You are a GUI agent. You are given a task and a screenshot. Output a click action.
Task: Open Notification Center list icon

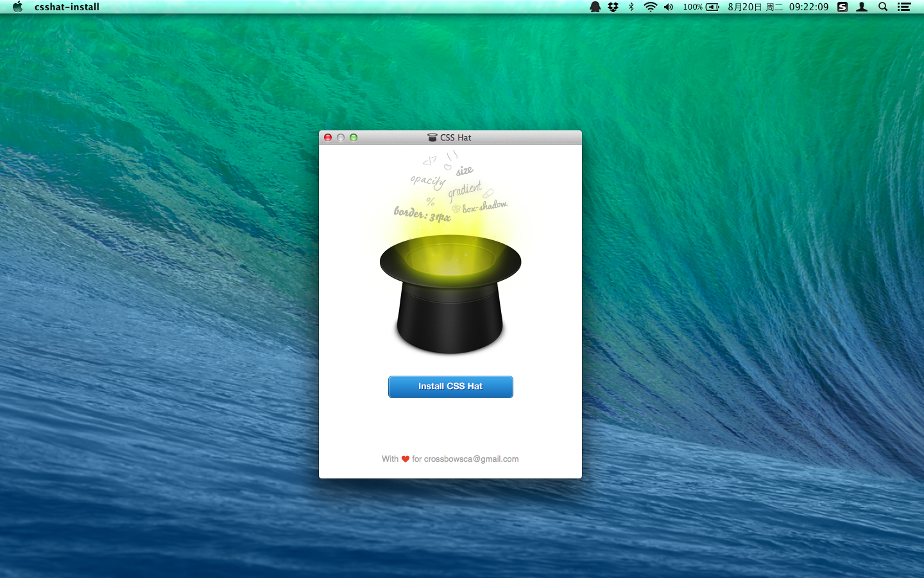coord(904,7)
